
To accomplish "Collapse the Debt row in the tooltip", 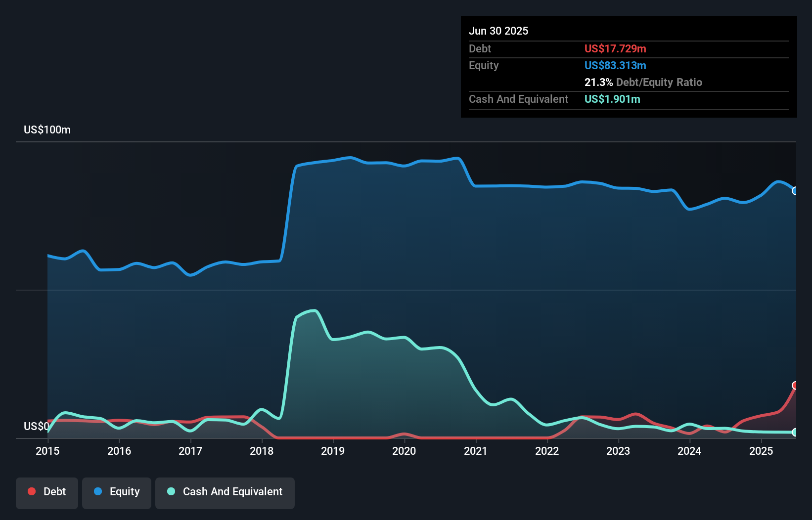I will click(480, 49).
